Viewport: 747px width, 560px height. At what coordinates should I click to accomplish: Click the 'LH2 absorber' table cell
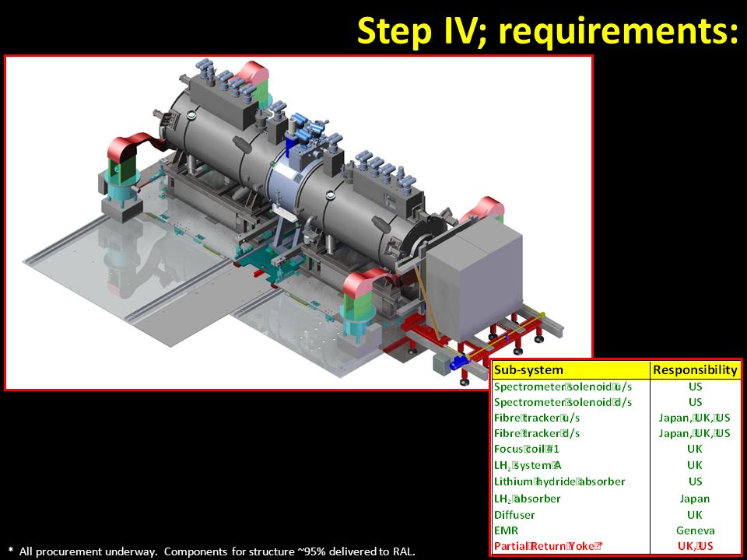[527, 499]
